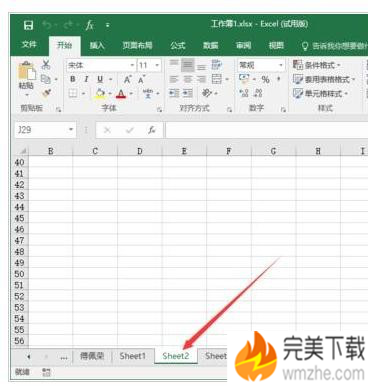Click the Accounting Number Format icon
Image resolution: width=368 pixels, height=392 pixels.
click(244, 79)
